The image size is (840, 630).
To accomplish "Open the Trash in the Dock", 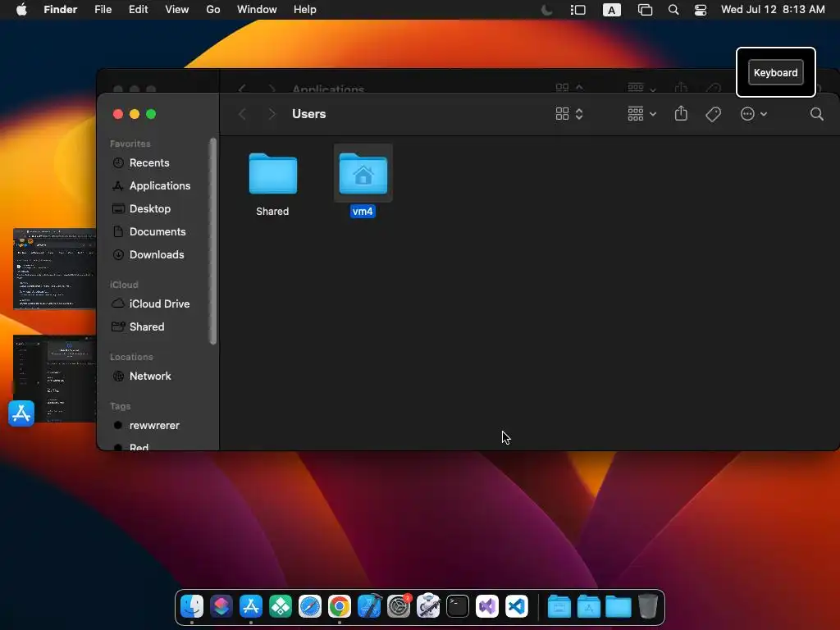I will tap(648, 606).
